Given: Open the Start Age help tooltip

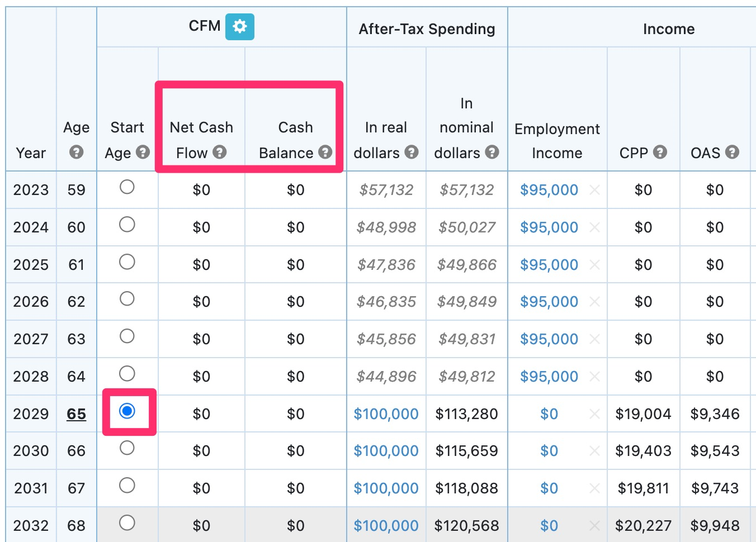Looking at the screenshot, I should (x=142, y=153).
